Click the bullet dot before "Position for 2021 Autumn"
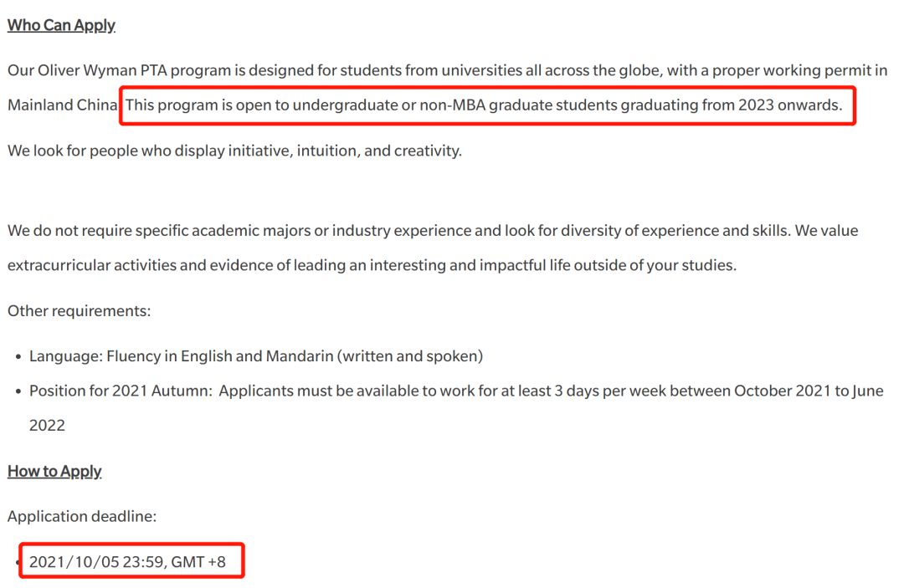 (x=18, y=391)
